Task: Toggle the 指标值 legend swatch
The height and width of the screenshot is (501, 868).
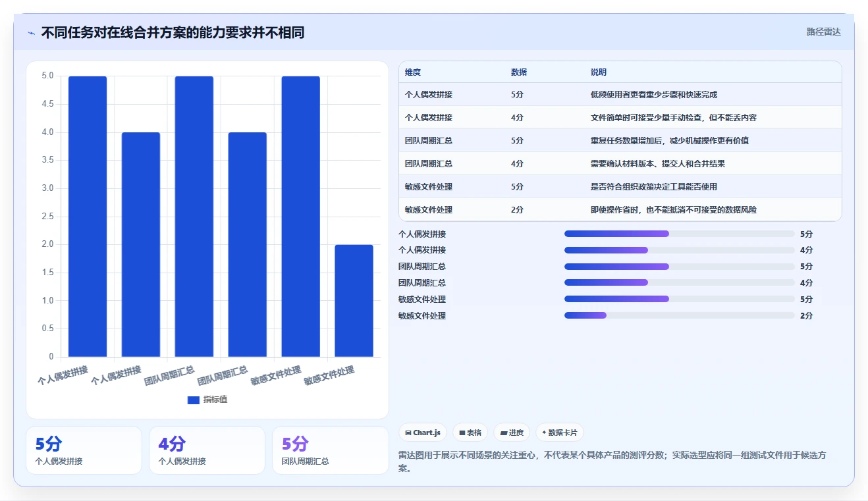Action: (x=194, y=400)
